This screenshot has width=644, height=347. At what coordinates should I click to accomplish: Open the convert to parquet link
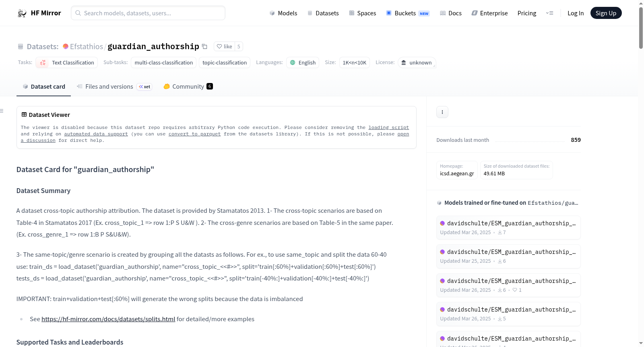tap(195, 134)
